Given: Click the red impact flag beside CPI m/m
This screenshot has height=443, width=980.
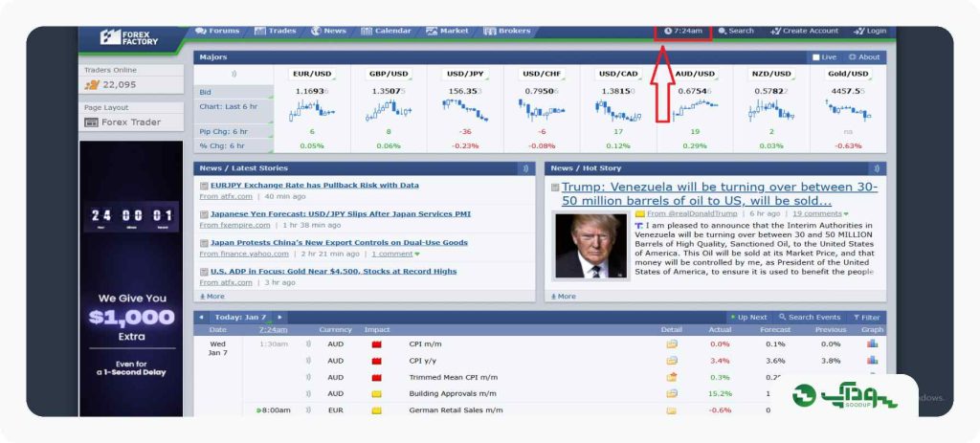Looking at the screenshot, I should (x=376, y=344).
